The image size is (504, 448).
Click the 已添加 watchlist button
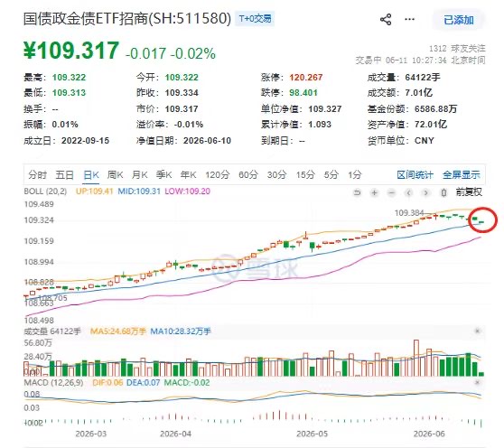tap(458, 20)
